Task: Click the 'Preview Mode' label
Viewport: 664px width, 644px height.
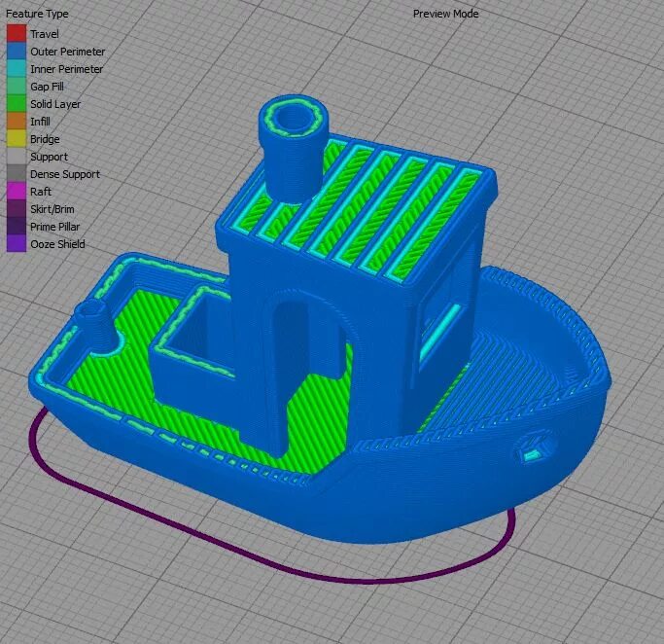Action: click(445, 14)
